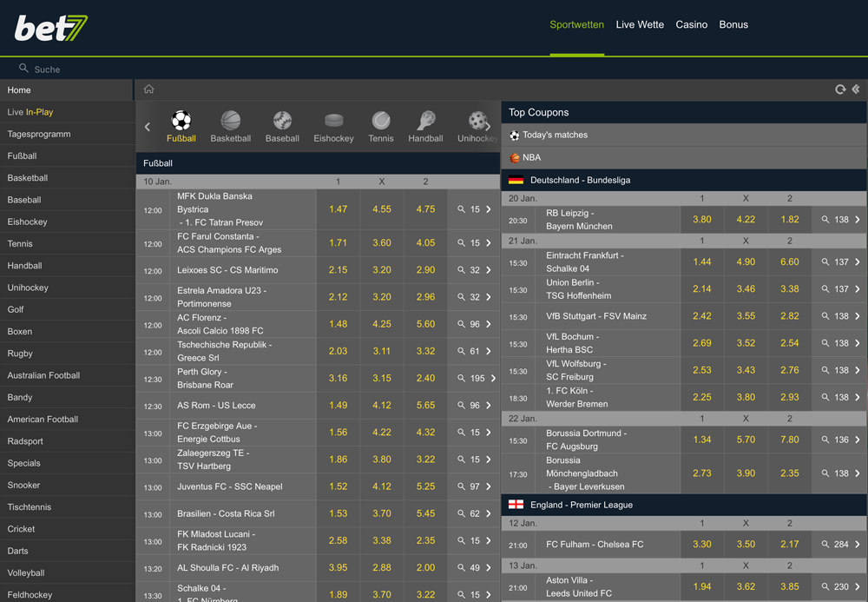The image size is (868, 602).
Task: Open Cricket in the sidebar
Action: point(68,529)
